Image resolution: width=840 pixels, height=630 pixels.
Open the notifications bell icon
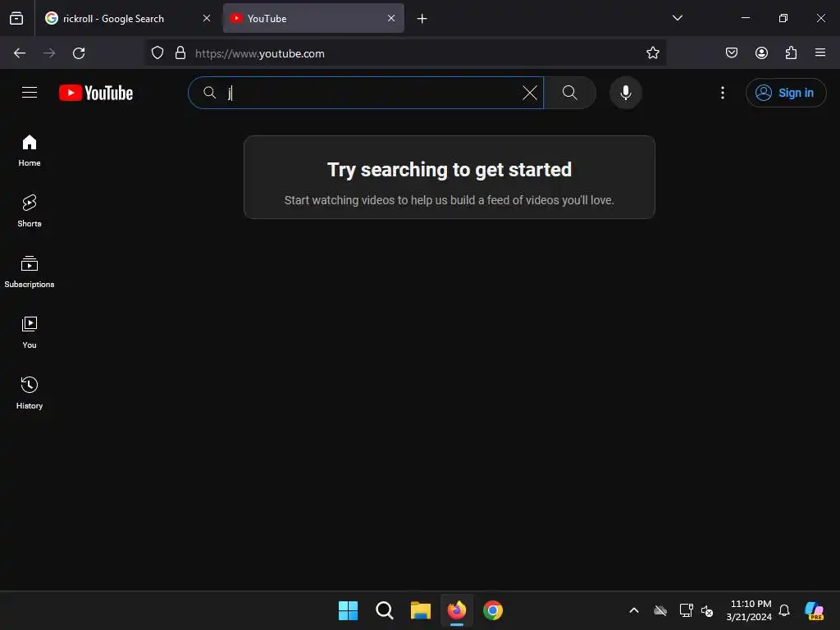(x=784, y=610)
